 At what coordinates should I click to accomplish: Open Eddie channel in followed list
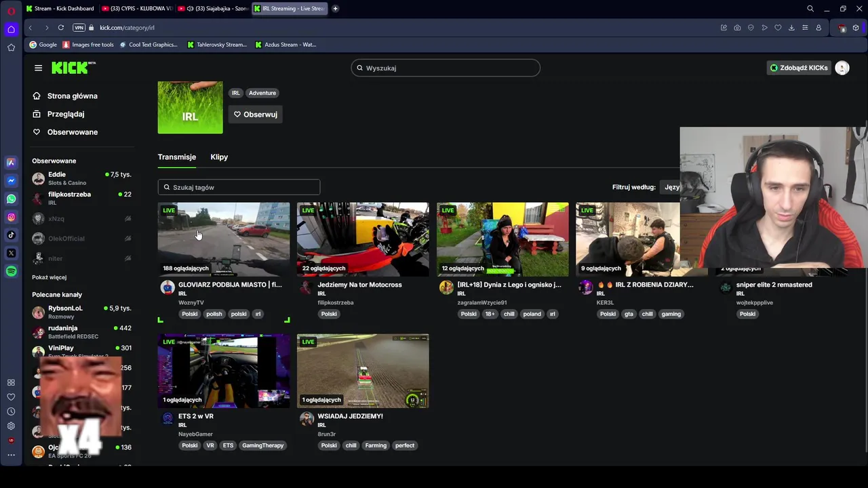(81, 178)
